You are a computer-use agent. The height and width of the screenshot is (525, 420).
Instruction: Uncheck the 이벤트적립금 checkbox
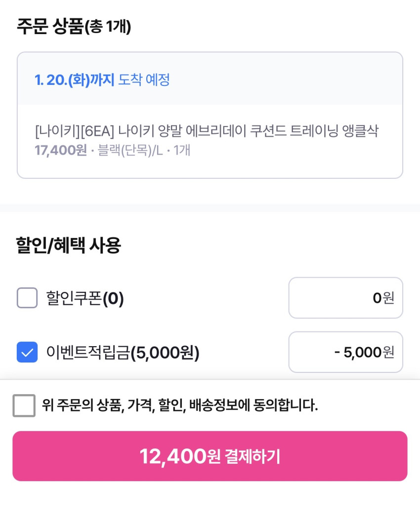point(27,352)
